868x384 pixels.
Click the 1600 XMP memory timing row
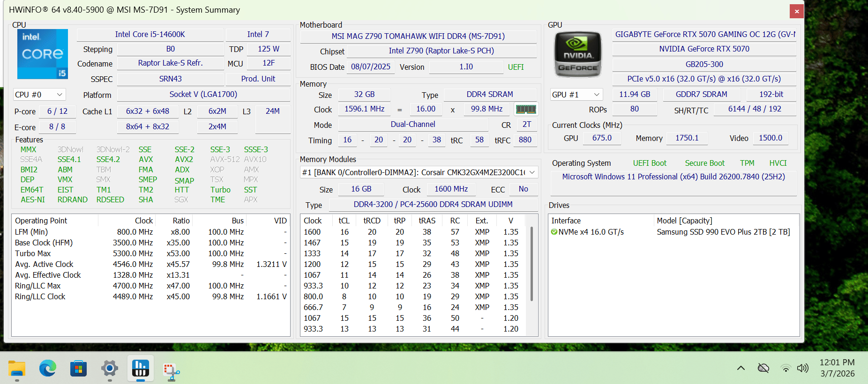pos(413,232)
